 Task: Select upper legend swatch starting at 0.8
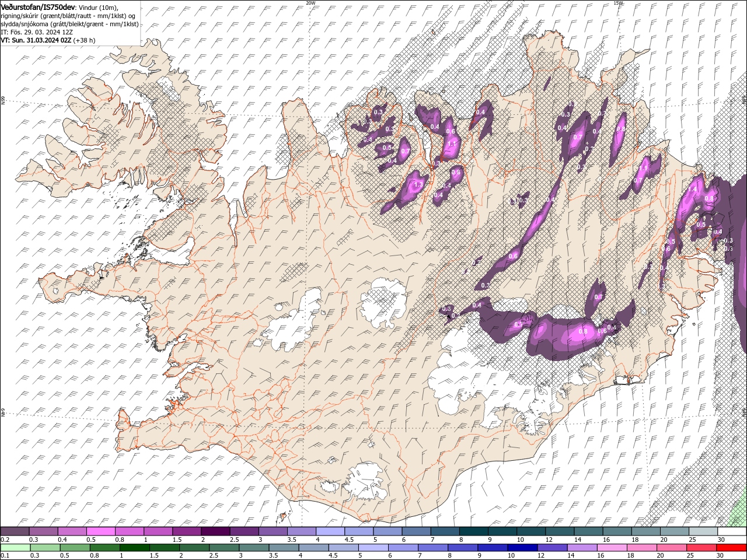(x=129, y=531)
